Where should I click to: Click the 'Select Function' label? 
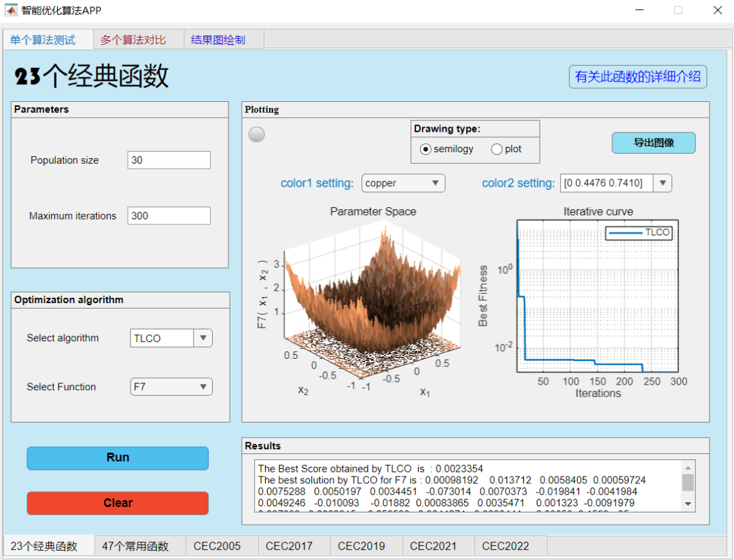(x=61, y=387)
